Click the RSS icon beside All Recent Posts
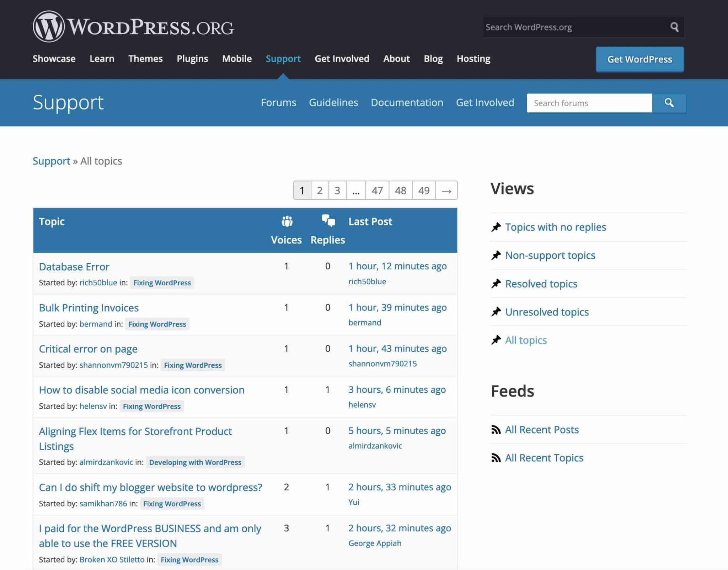 click(x=496, y=430)
